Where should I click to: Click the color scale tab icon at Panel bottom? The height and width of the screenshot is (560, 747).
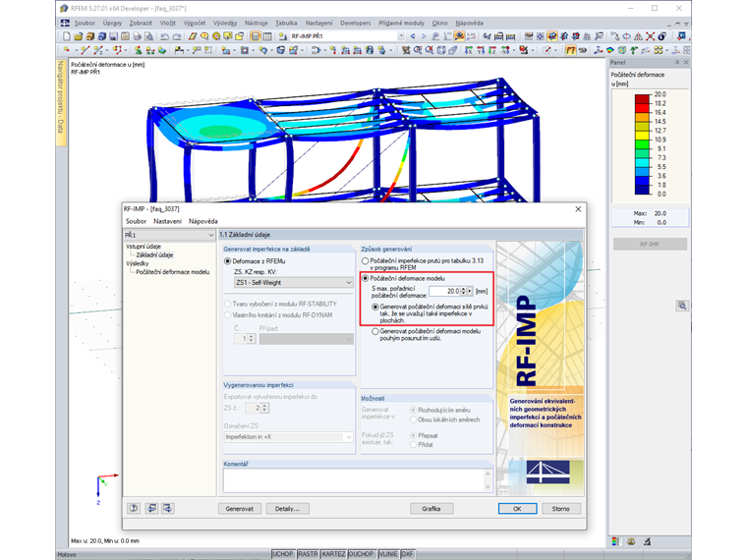pos(615,541)
